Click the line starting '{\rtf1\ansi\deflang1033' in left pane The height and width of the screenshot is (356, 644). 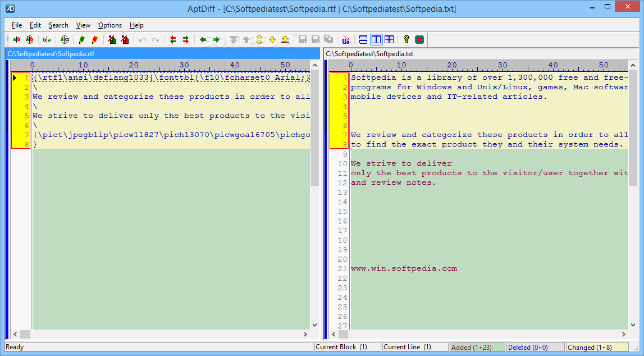171,77
